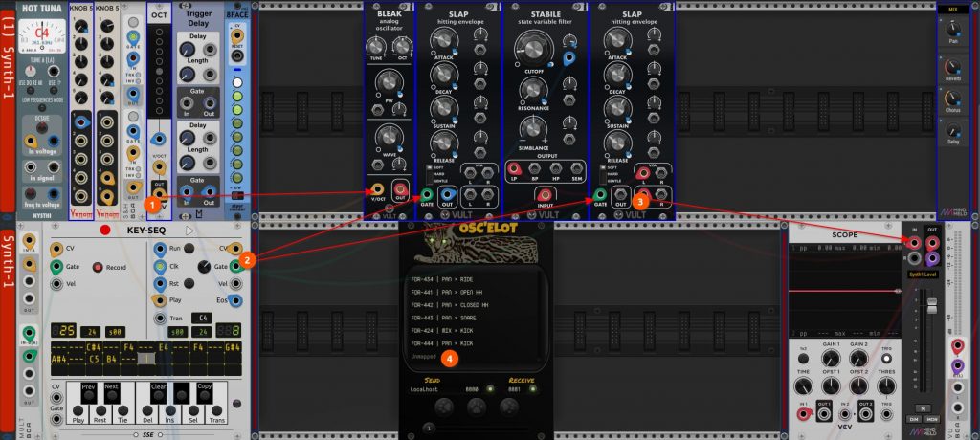
Task: Click the RESONANCE knob on STABILE filter
Action: (x=532, y=89)
